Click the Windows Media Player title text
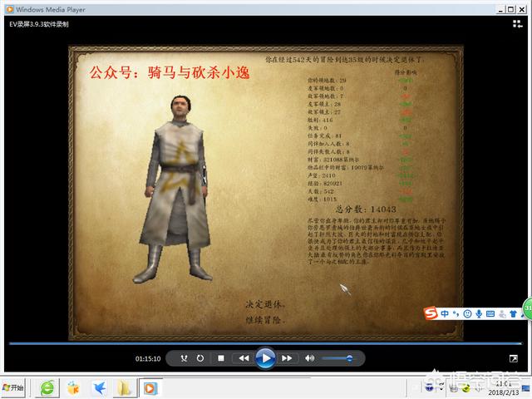Image resolution: width=532 pixels, height=399 pixels. (51, 9)
